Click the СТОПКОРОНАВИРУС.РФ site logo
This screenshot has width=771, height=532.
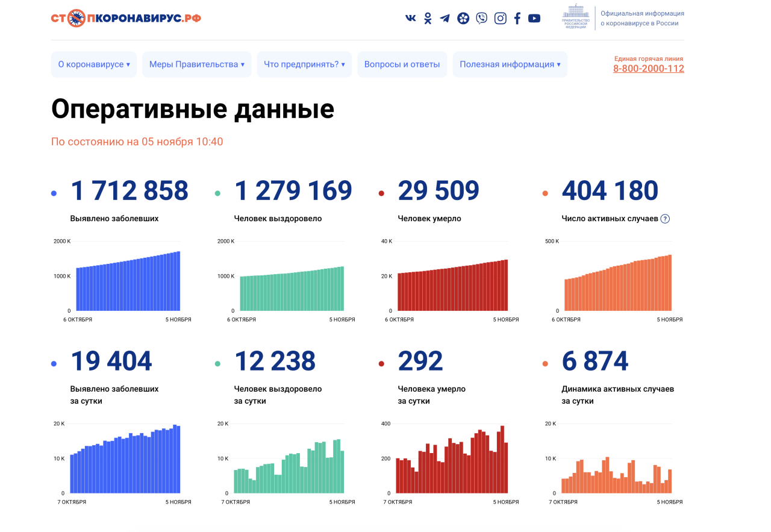click(x=126, y=18)
